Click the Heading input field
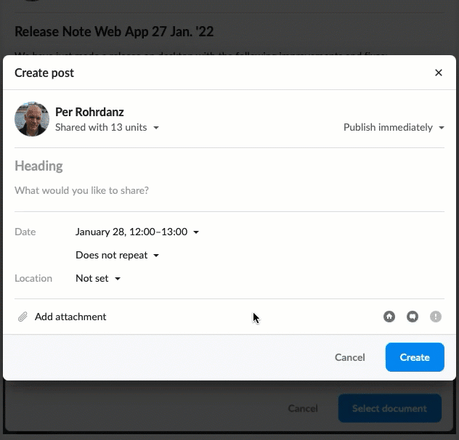Viewport: 459px width, 440px height. pos(229,166)
